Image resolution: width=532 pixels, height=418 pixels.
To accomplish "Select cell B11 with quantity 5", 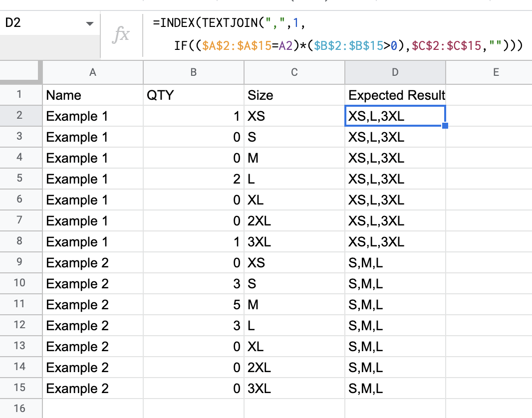I will pos(194,305).
